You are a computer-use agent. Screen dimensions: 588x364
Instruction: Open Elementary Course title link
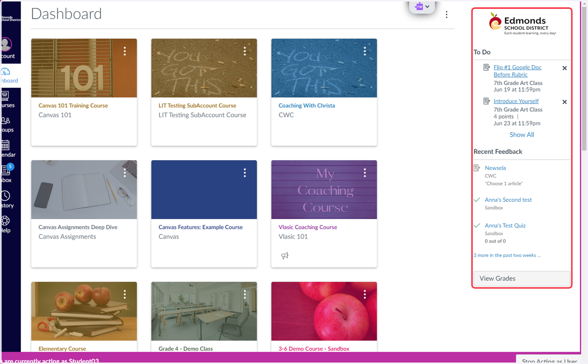62,349
